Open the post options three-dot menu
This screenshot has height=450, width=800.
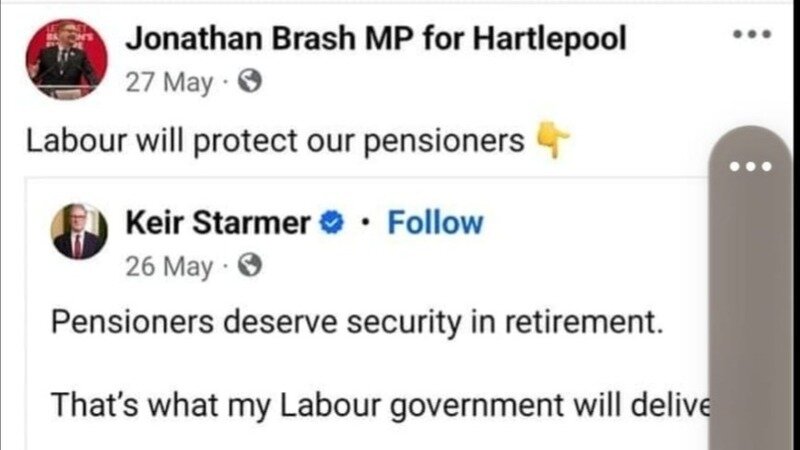pyautogui.click(x=752, y=36)
